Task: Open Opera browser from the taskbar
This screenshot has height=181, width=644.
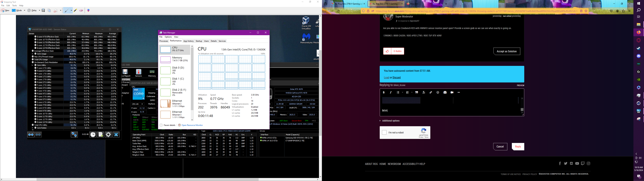Action: pyautogui.click(x=638, y=40)
